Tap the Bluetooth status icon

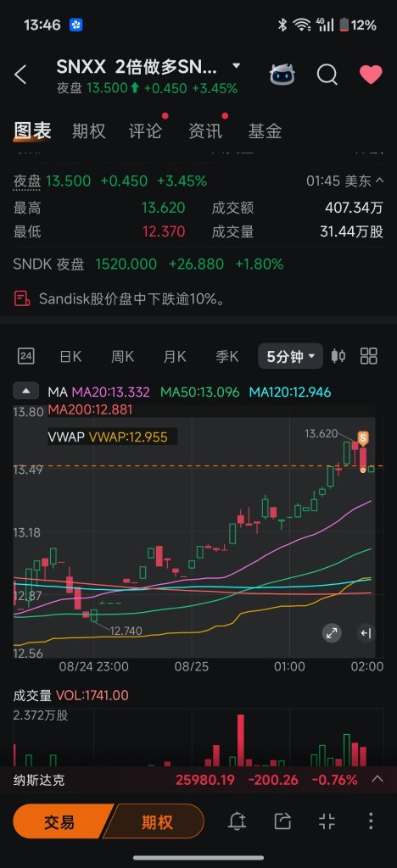point(282,25)
